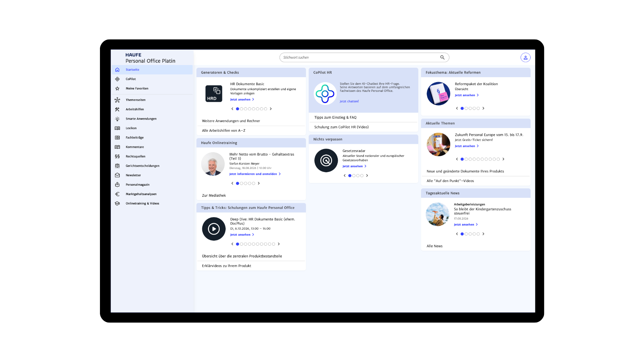Advance Aktuelle Themen carousel with right chevron

click(x=503, y=159)
